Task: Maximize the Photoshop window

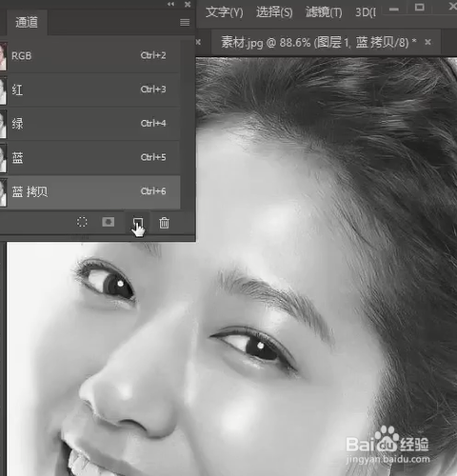Action: coord(420,8)
